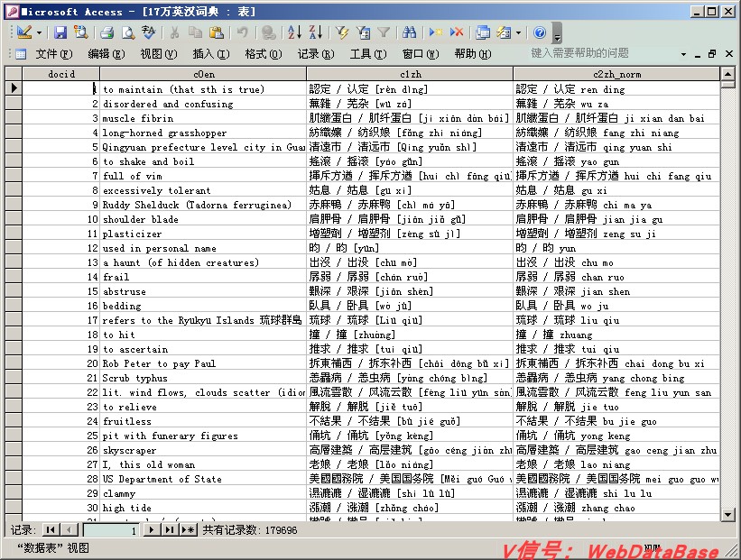Select the c0en column header
Image resolution: width=741 pixels, height=560 pixels.
click(203, 74)
